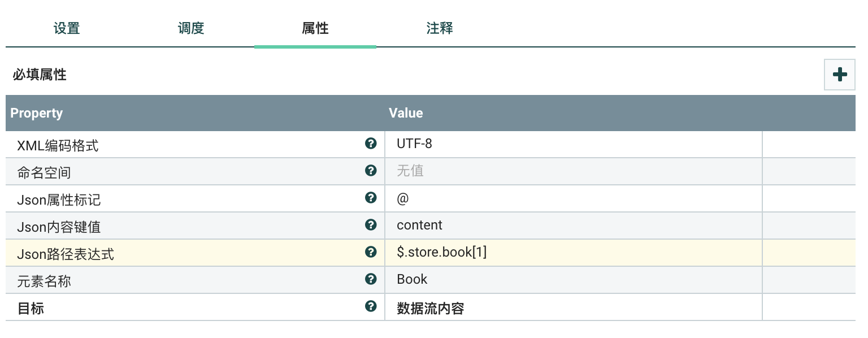Select the 属性 tab
The height and width of the screenshot is (338, 868).
click(x=315, y=28)
